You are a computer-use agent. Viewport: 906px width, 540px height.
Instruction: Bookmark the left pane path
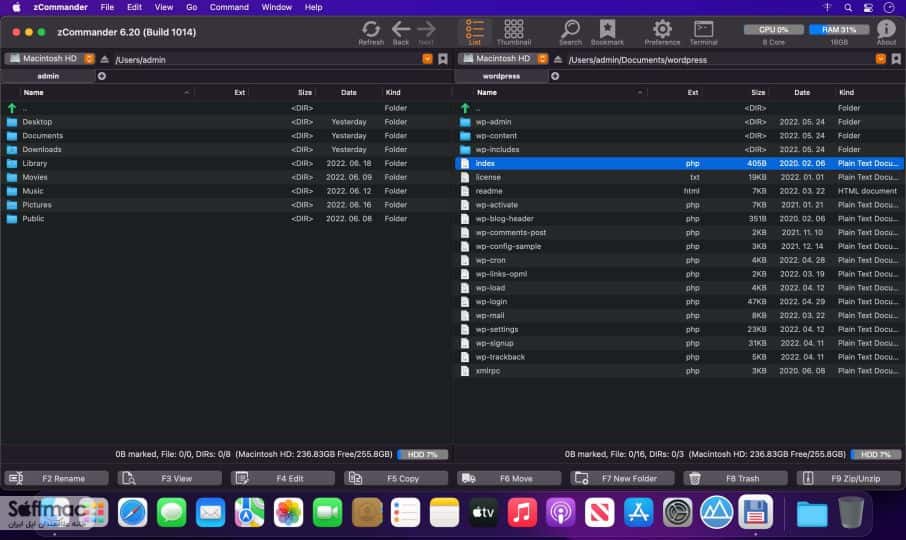pyautogui.click(x=443, y=59)
